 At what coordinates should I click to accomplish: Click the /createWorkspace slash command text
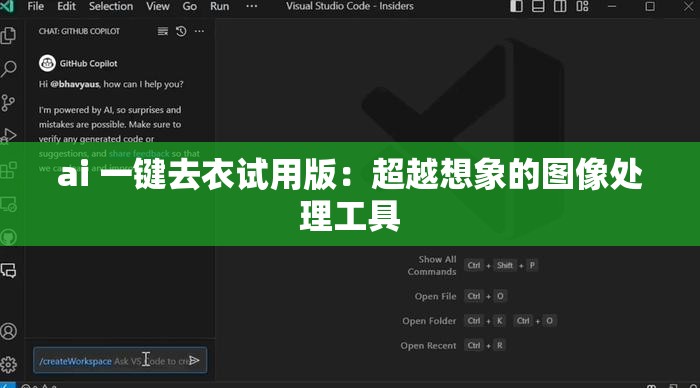[75, 361]
